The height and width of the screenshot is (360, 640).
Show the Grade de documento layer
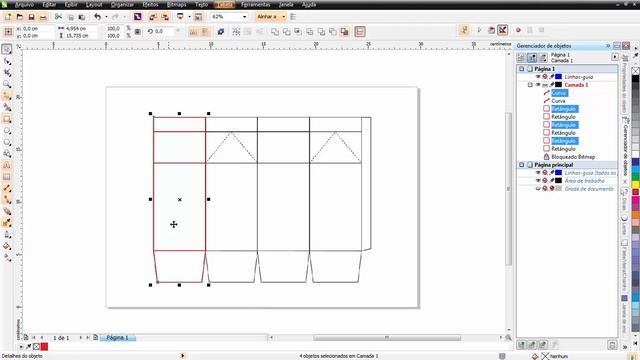coord(538,189)
